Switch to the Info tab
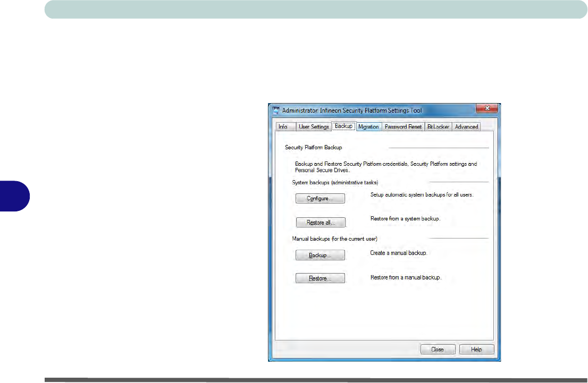 click(283, 127)
